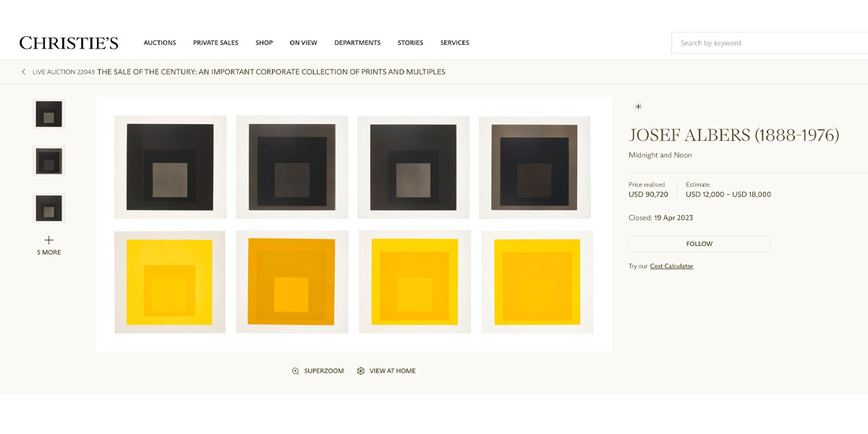Open the Cost Calculator link
The width and height of the screenshot is (868, 434).
tap(671, 266)
